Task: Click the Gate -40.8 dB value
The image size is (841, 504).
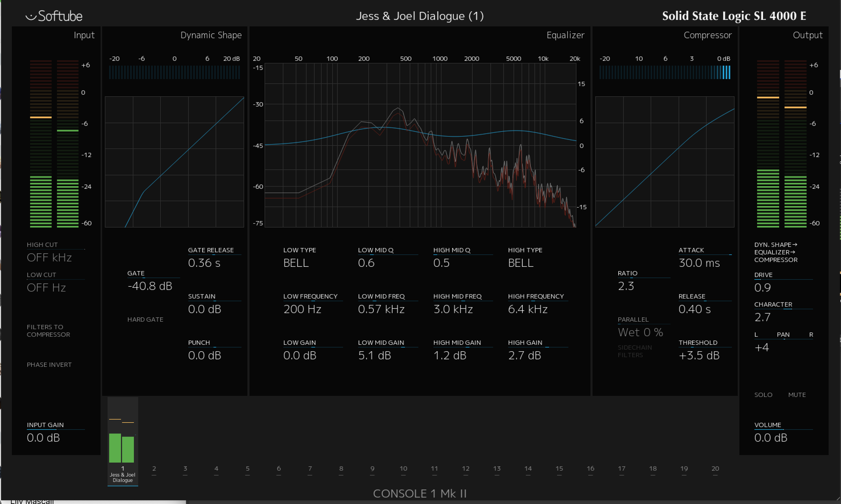Action: click(150, 286)
